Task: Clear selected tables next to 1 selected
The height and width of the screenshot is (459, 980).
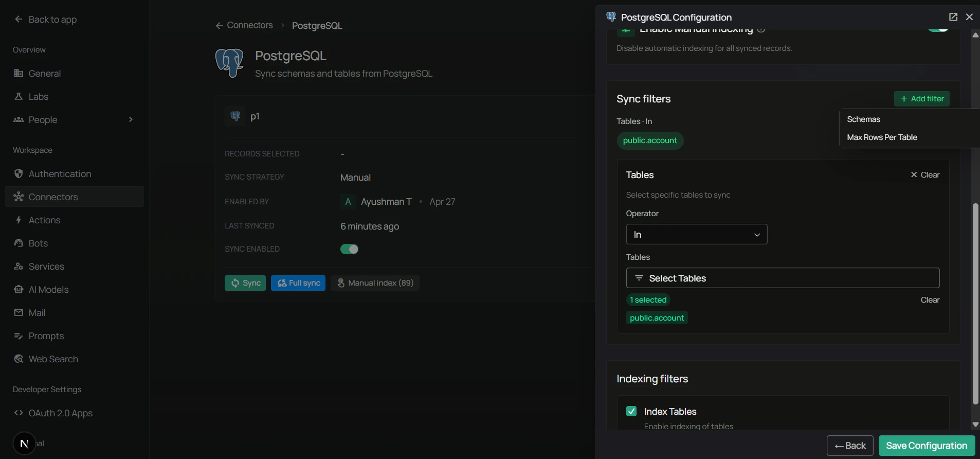Action: pyautogui.click(x=930, y=300)
